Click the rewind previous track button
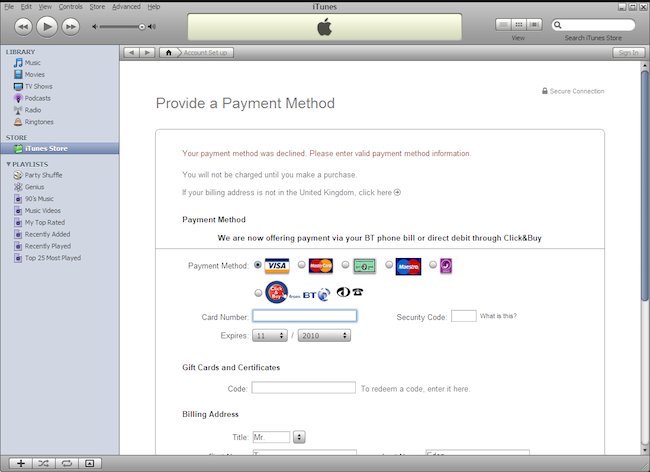This screenshot has height=472, width=650. (23, 27)
